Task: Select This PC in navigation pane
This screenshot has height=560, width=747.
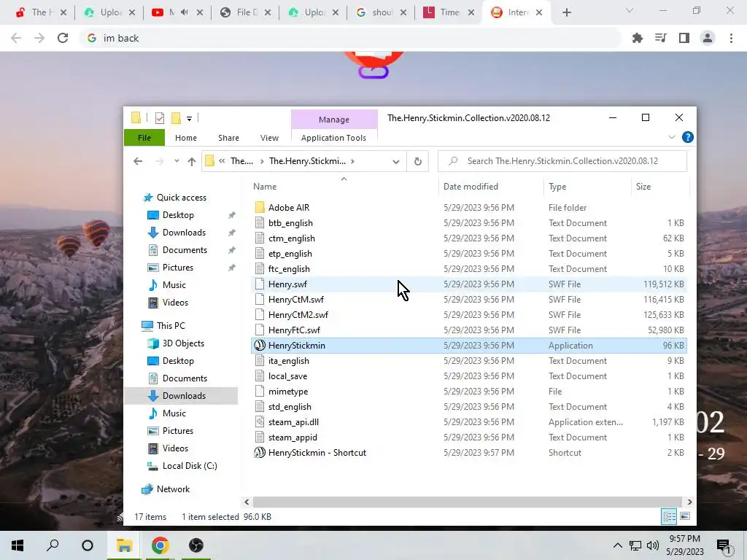Action: (x=171, y=326)
